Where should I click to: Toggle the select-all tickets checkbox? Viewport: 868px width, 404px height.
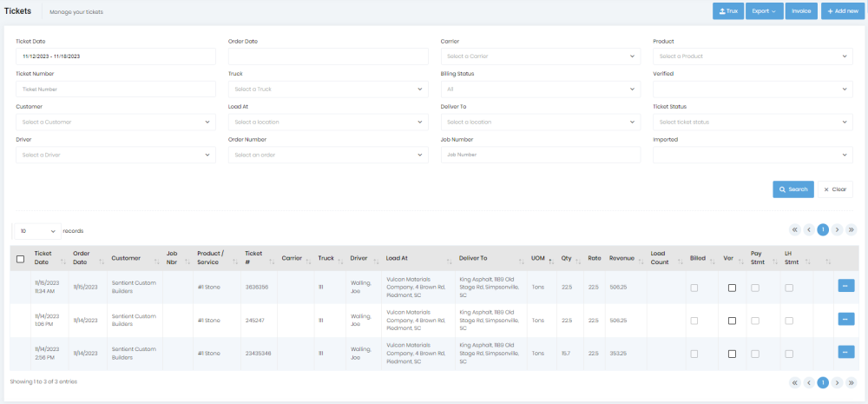tap(21, 259)
